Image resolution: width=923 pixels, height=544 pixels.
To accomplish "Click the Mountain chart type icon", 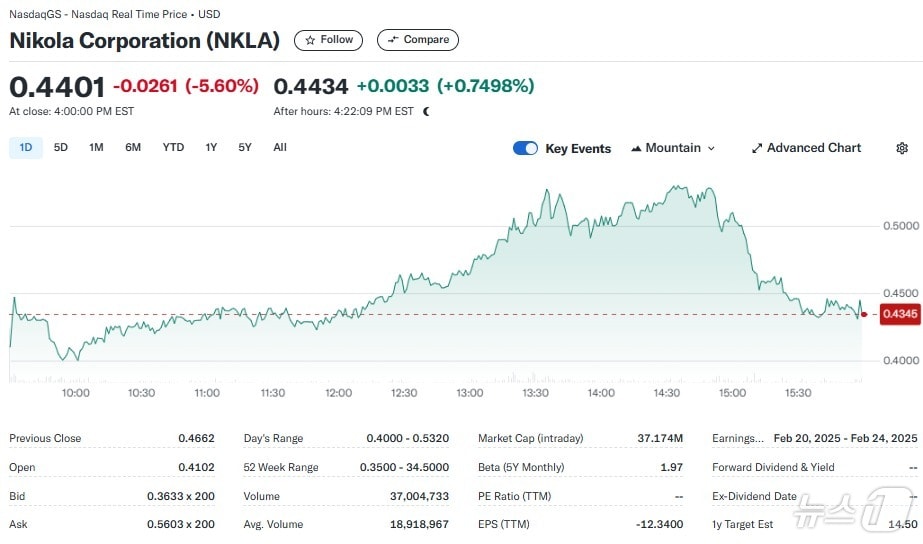I will [636, 148].
